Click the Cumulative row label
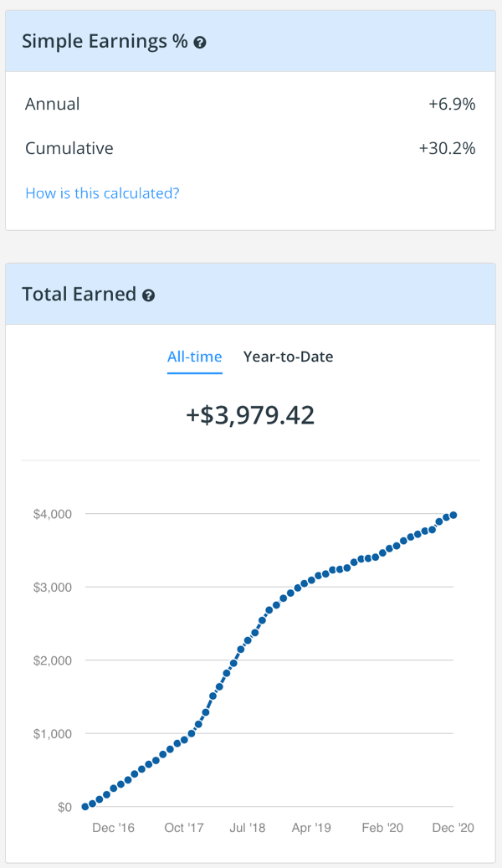 coord(69,149)
